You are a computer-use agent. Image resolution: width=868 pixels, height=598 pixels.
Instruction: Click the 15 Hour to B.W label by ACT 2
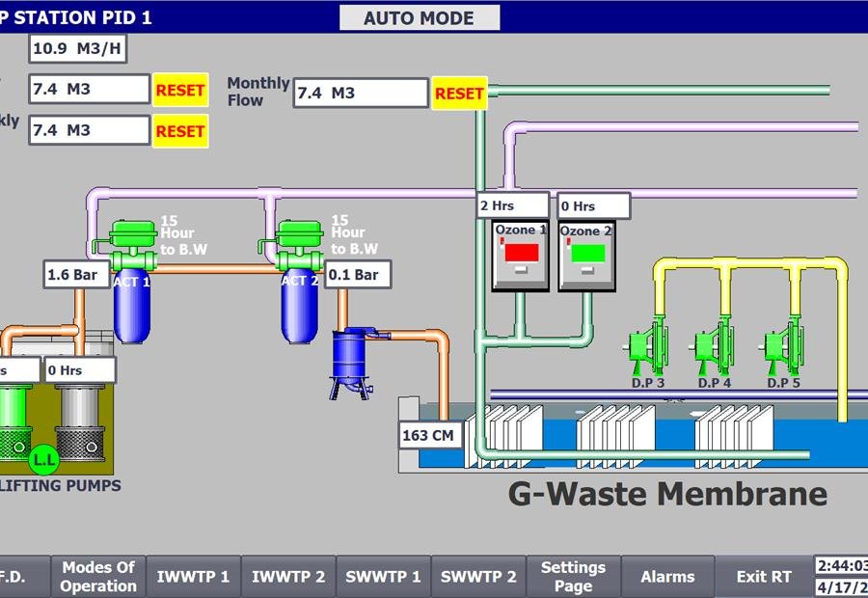(354, 234)
